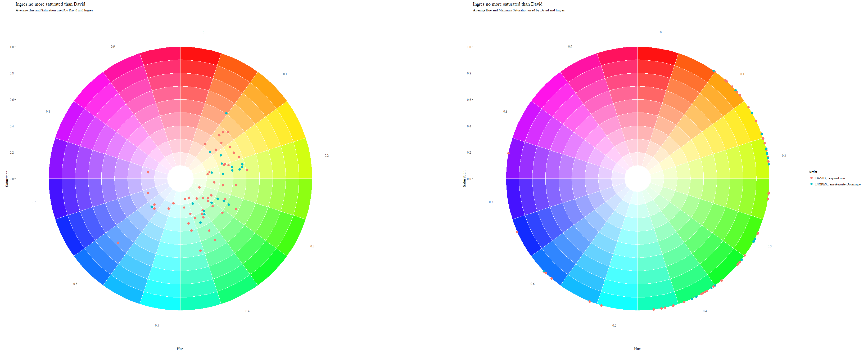The image size is (868, 352).
Task: Click the 0.5 hue label of left wheel
Action: [157, 325]
